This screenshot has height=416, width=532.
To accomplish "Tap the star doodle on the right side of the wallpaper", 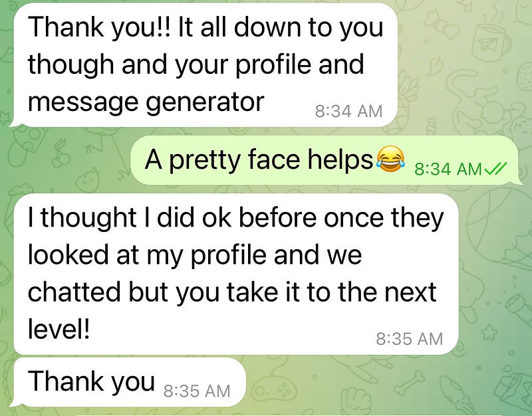I will (489, 332).
